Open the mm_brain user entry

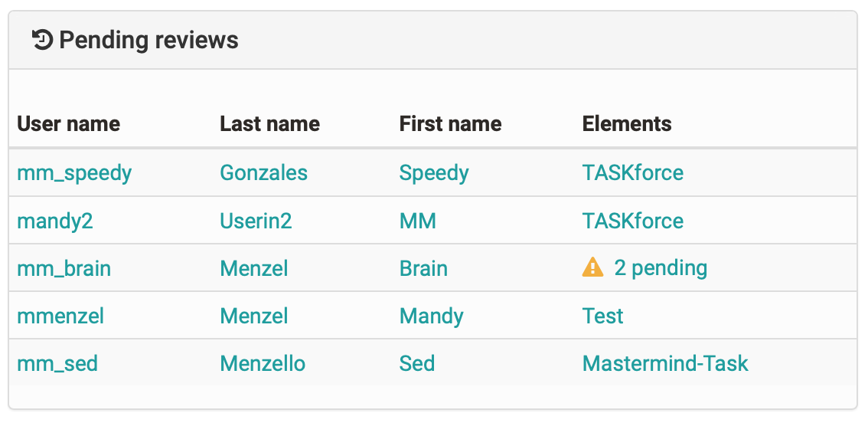[x=64, y=269]
